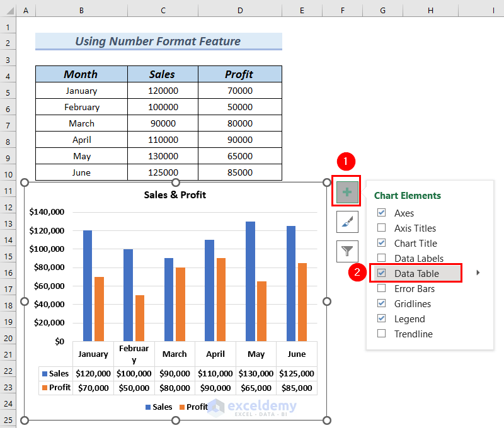504x428 pixels.
Task: Open the Chart Elements plus icon
Action: 346,192
